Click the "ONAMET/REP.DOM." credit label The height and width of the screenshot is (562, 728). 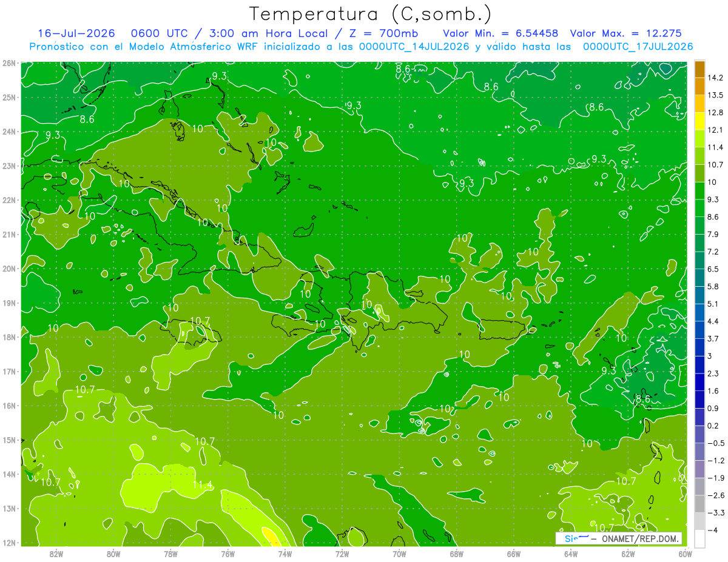639,539
